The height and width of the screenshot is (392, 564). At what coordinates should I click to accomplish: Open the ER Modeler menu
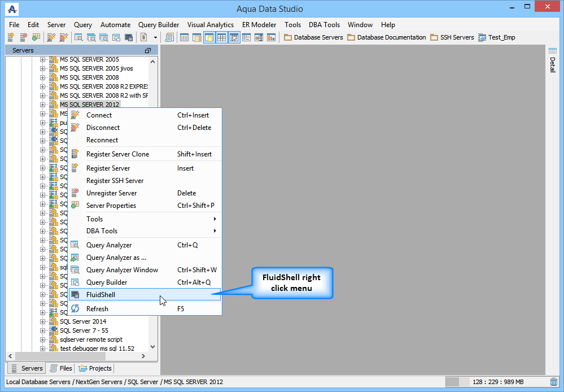(259, 25)
